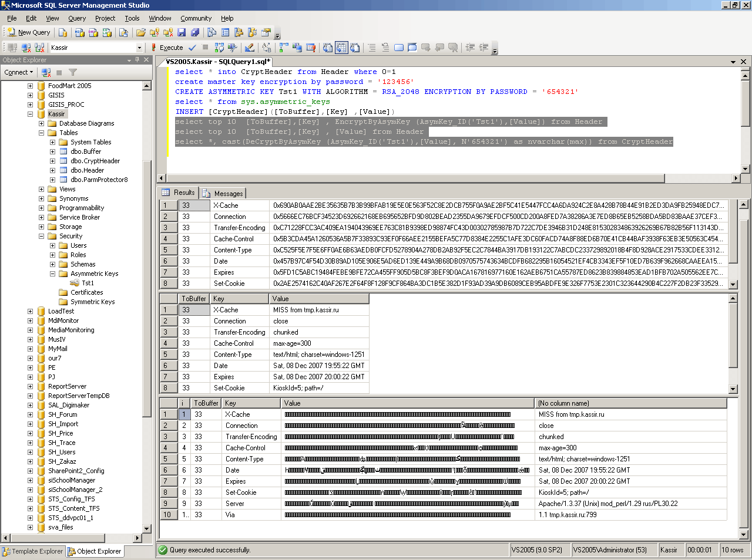Collapse the Asymmetric Keys folder

click(52, 274)
